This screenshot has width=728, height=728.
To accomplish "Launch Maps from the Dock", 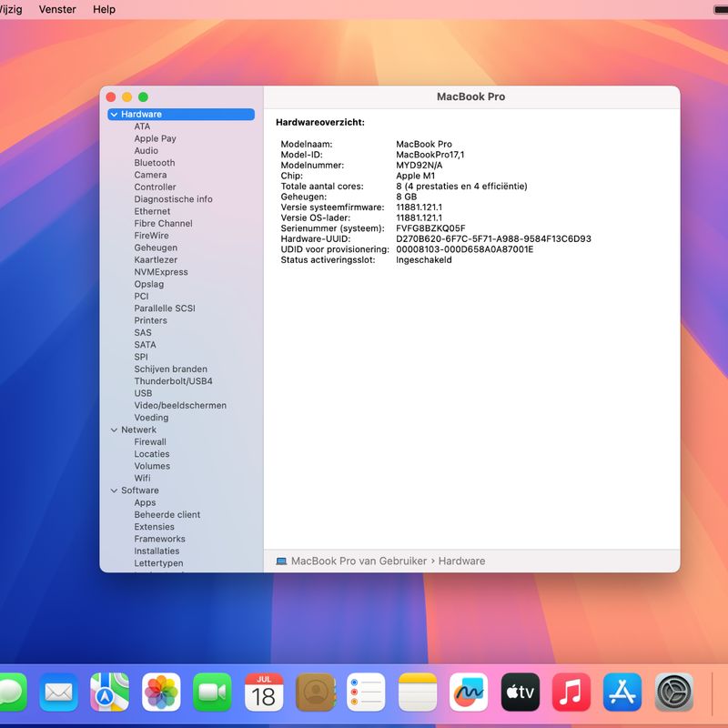I will (109, 692).
